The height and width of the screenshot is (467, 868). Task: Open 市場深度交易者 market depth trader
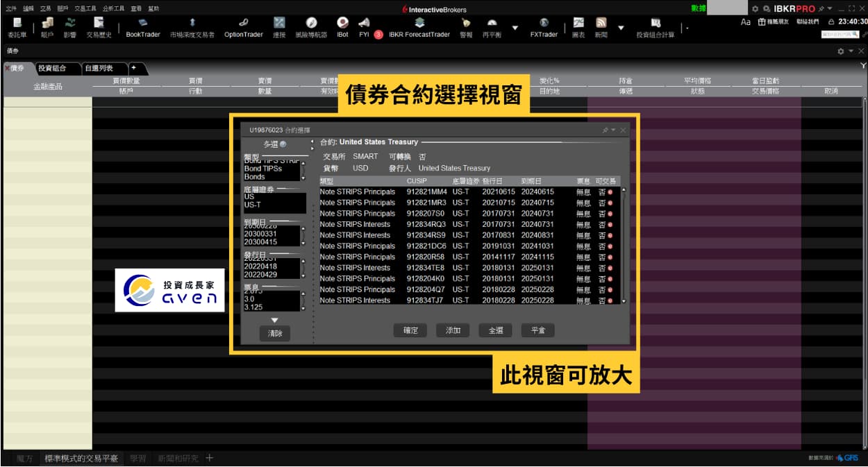point(192,27)
